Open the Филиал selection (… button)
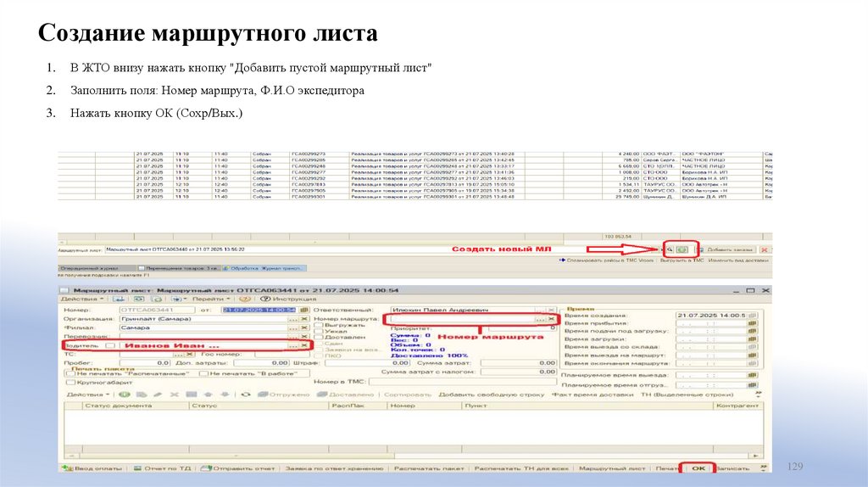This screenshot has width=868, height=487. coord(293,328)
